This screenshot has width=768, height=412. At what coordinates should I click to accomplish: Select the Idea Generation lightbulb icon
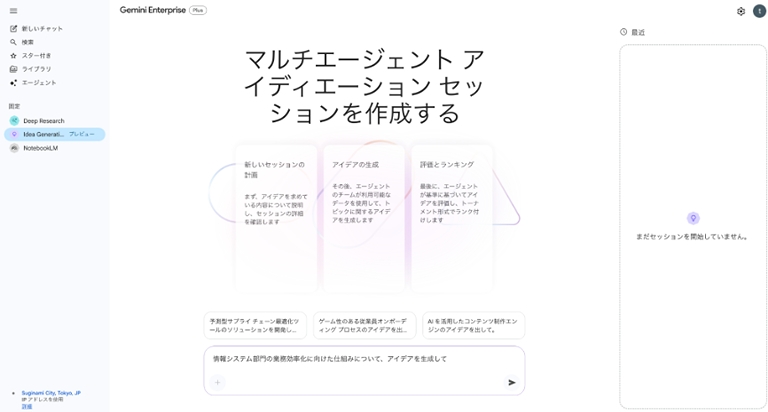14,134
